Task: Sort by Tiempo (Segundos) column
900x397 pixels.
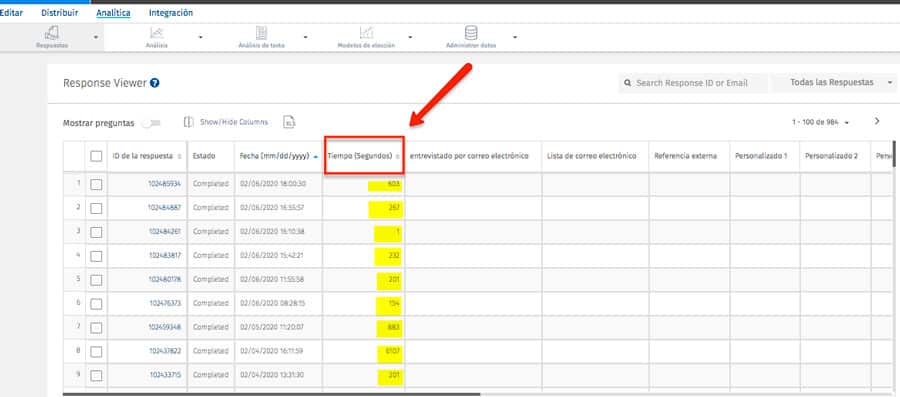Action: pyautogui.click(x=398, y=157)
